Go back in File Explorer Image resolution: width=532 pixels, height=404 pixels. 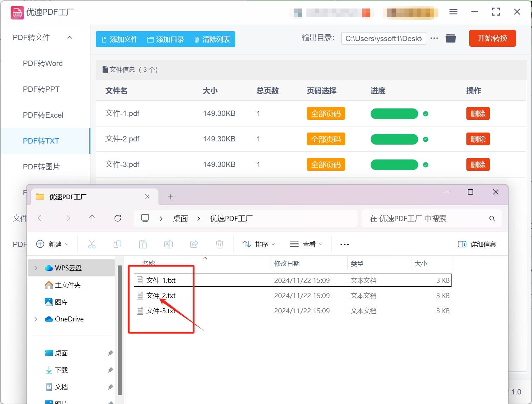41,218
